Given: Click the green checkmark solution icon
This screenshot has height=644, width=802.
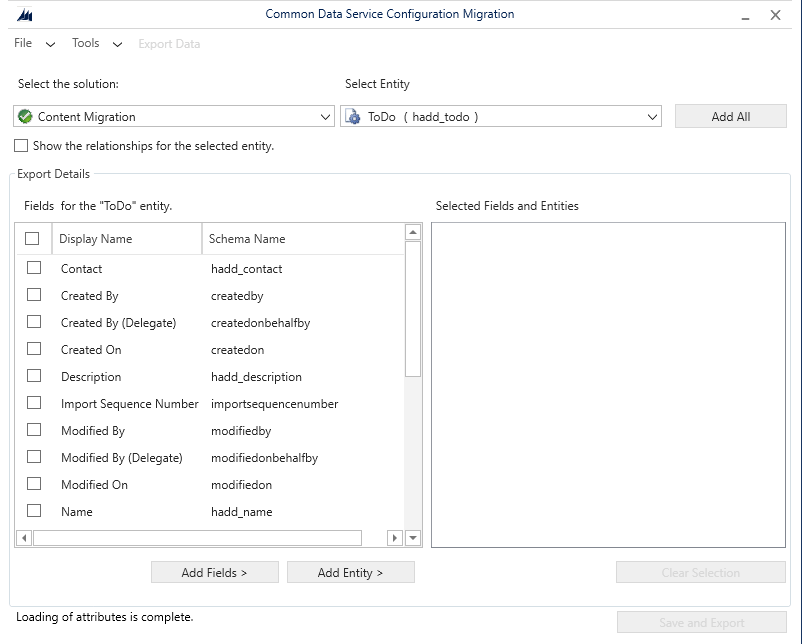Looking at the screenshot, I should pyautogui.click(x=25, y=117).
